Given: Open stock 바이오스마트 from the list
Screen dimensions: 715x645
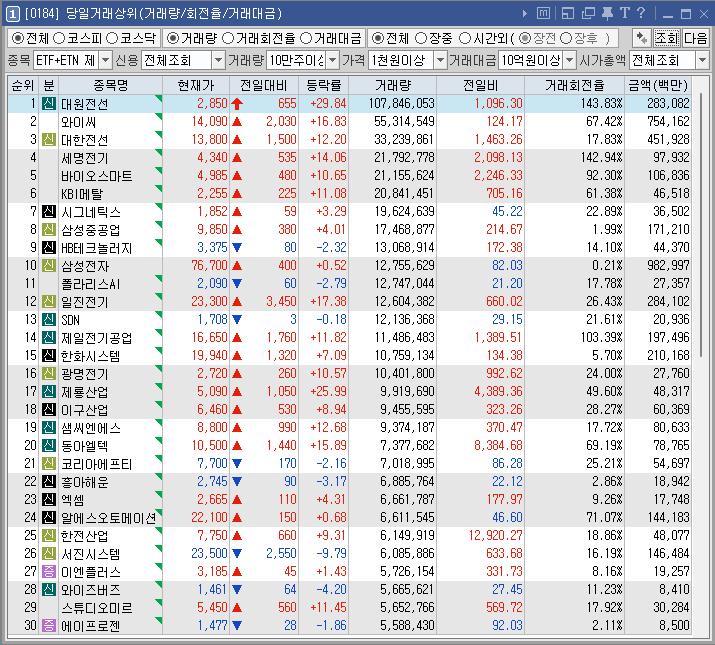Looking at the screenshot, I should coord(96,176).
